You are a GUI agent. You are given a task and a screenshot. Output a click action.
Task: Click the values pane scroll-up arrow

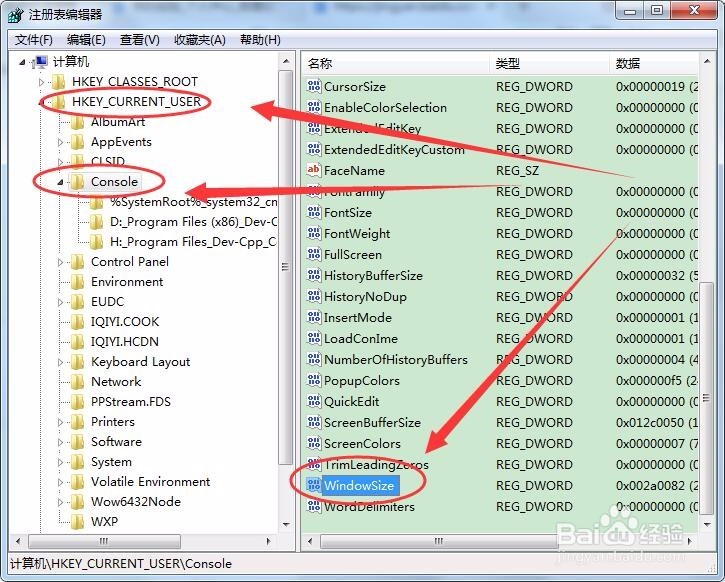(707, 61)
